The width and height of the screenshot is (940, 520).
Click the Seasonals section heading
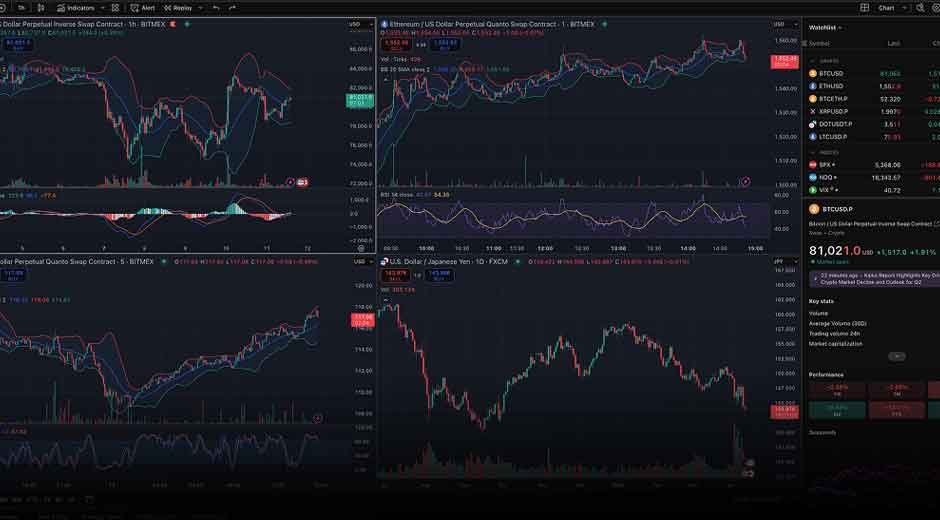click(x=822, y=432)
